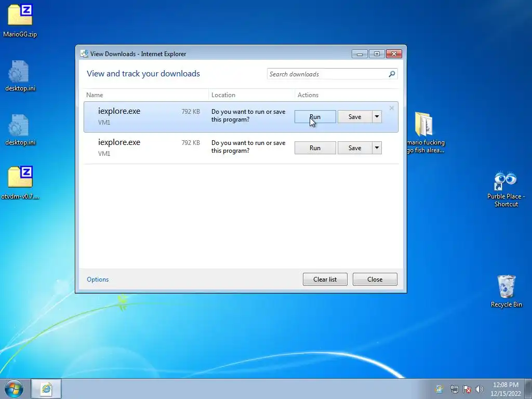The height and width of the screenshot is (399, 532).
Task: Click the magnifier search icon in downloads
Action: 392,74
